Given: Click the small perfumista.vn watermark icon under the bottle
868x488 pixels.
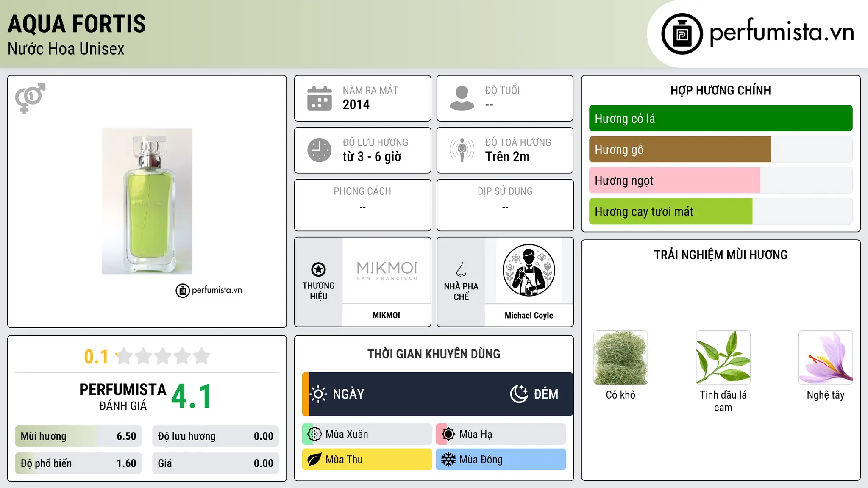Looking at the screenshot, I should coord(182,291).
